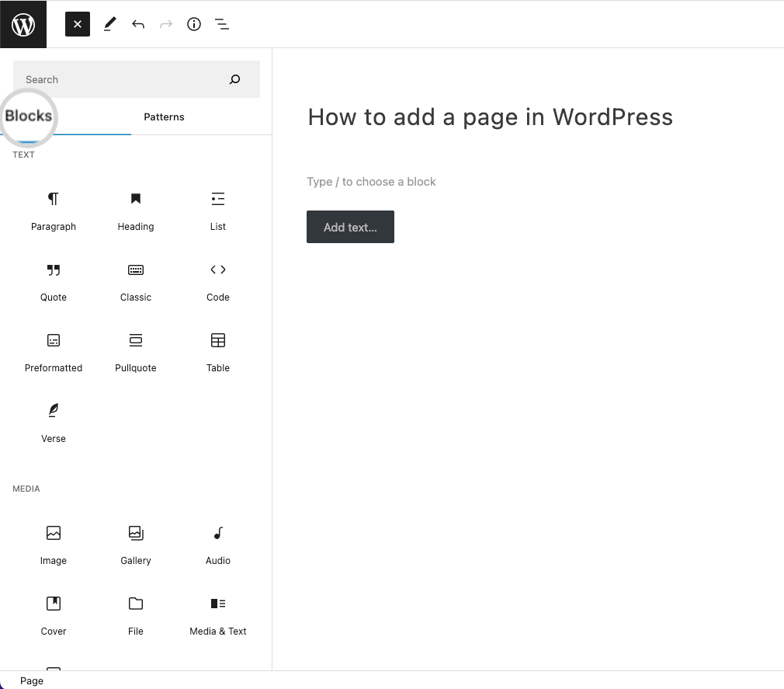Switch to the Blocks tab

pos(29,116)
